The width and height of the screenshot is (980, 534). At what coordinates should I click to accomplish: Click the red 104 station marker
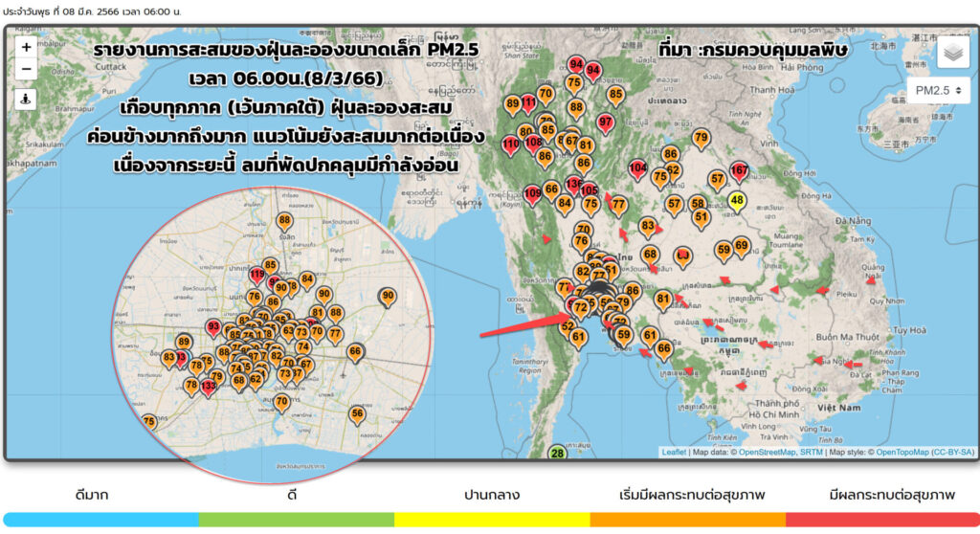point(637,169)
